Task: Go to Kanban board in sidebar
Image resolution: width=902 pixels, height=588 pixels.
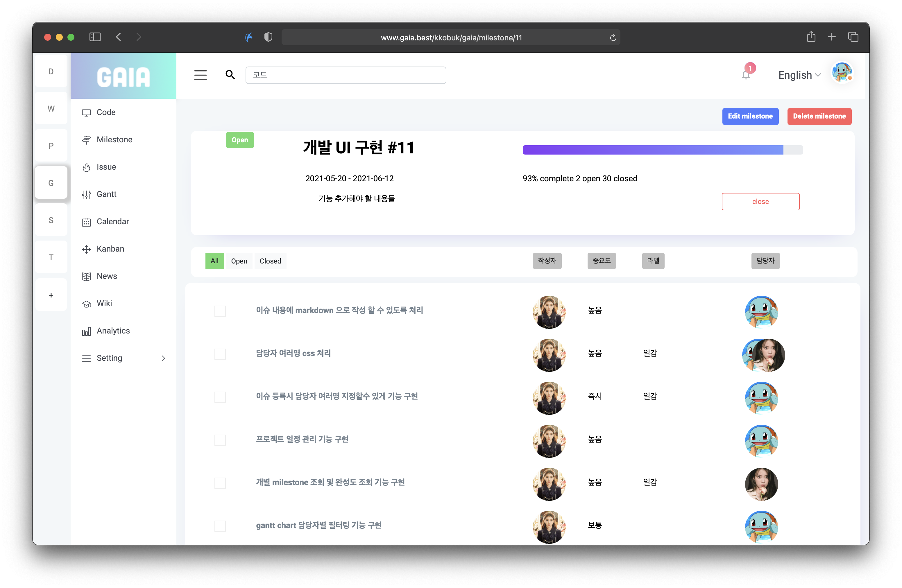Action: [x=110, y=249]
